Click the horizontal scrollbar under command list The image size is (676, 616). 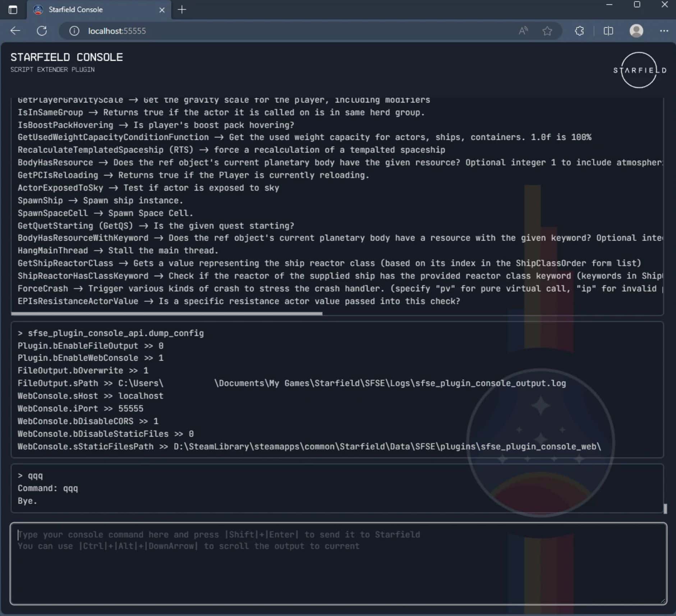(x=167, y=314)
